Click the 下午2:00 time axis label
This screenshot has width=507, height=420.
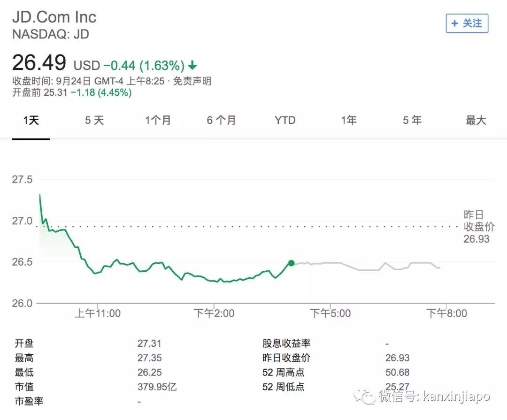[214, 313]
